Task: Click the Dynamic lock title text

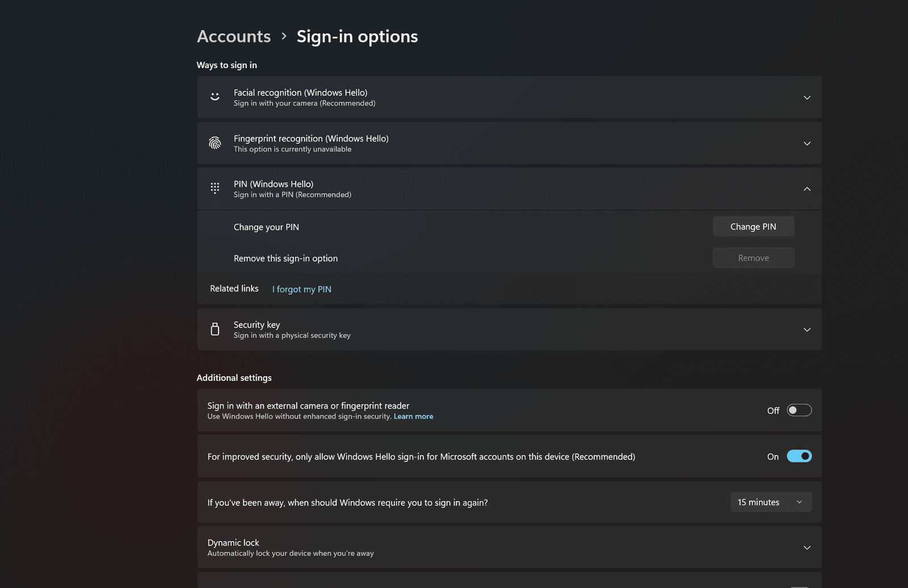Action: point(233,543)
